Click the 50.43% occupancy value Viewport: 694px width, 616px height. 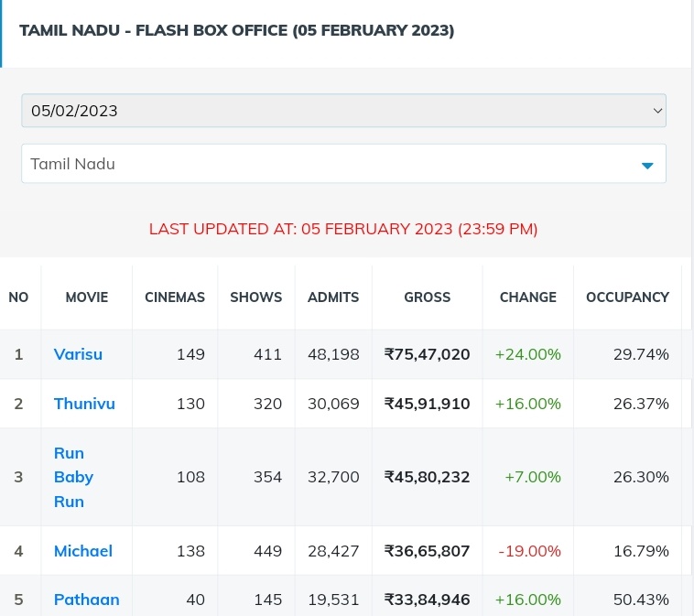[641, 600]
